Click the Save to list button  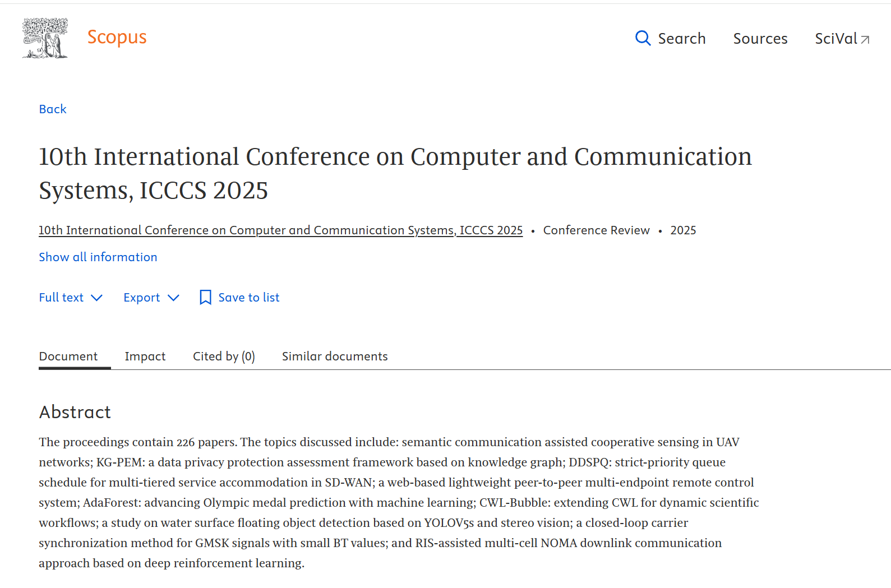(x=248, y=298)
